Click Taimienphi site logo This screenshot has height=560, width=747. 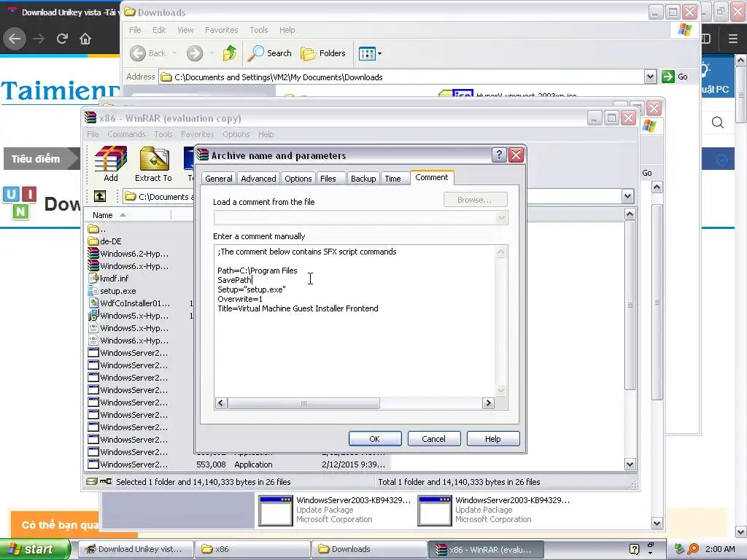pyautogui.click(x=60, y=91)
